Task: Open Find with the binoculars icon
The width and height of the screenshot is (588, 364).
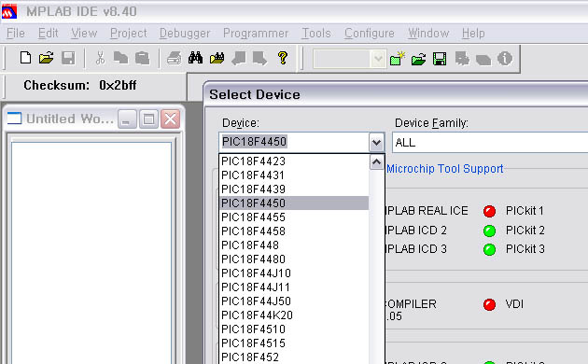Action: (x=195, y=58)
